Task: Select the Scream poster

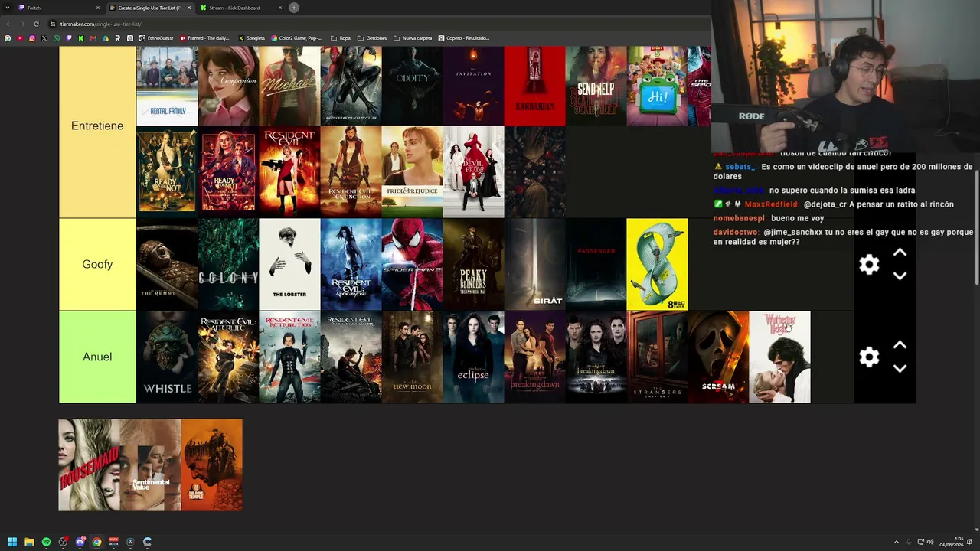Action: 718,357
